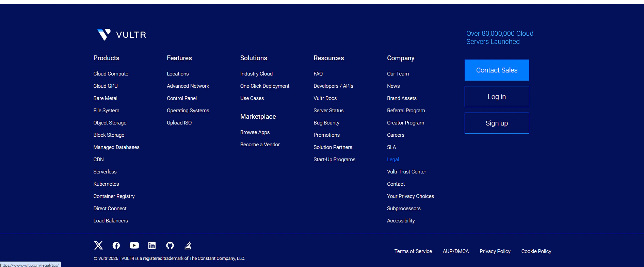Open the FAQ link
The width and height of the screenshot is (644, 267).
(318, 74)
